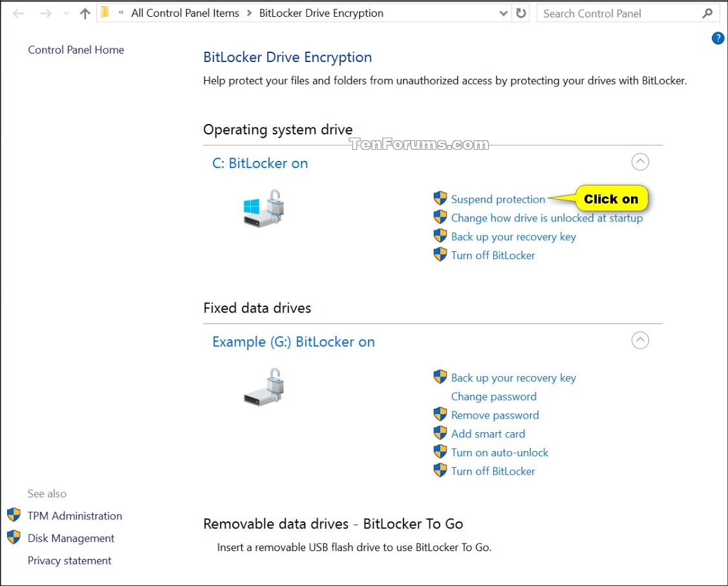Screen dimensions: 728x586
Task: Open Change how drive is unlocked at startup
Action: coord(547,218)
